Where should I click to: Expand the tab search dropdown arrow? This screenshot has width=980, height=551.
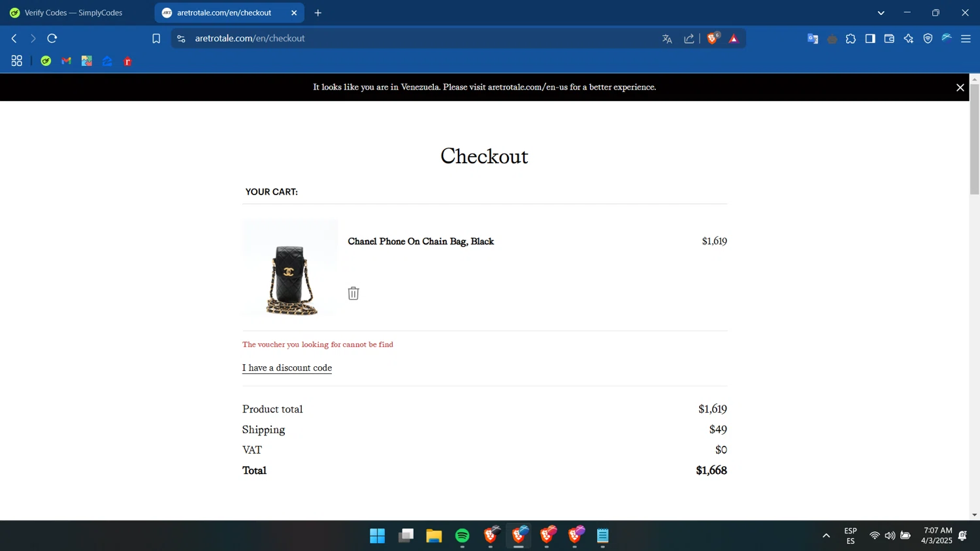(881, 13)
